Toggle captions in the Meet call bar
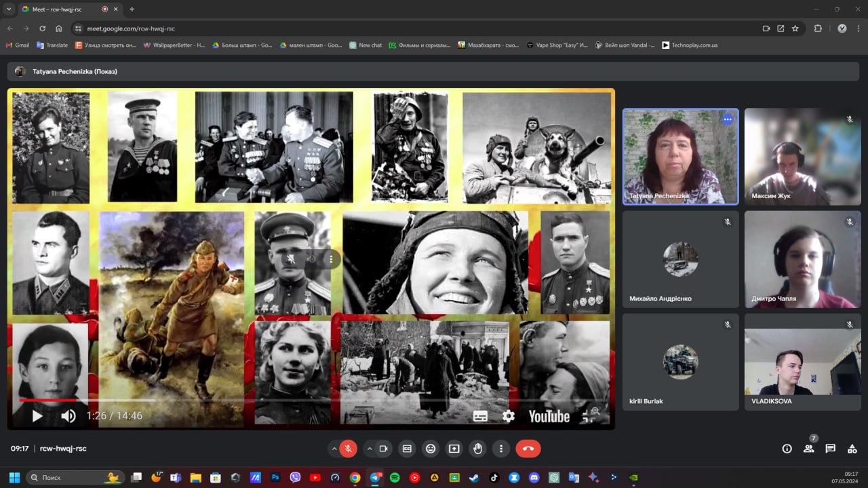The image size is (868, 488). pos(407,449)
